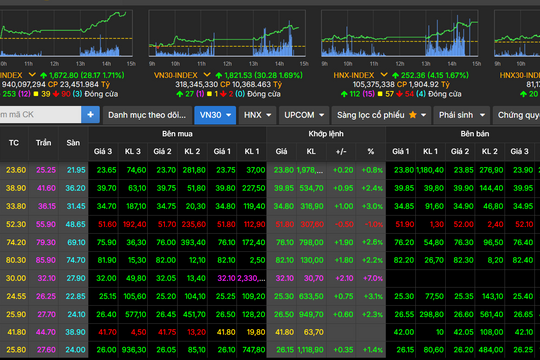This screenshot has height=360, width=540.
Task: Click the ask price 42.00
Action: click(404, 332)
